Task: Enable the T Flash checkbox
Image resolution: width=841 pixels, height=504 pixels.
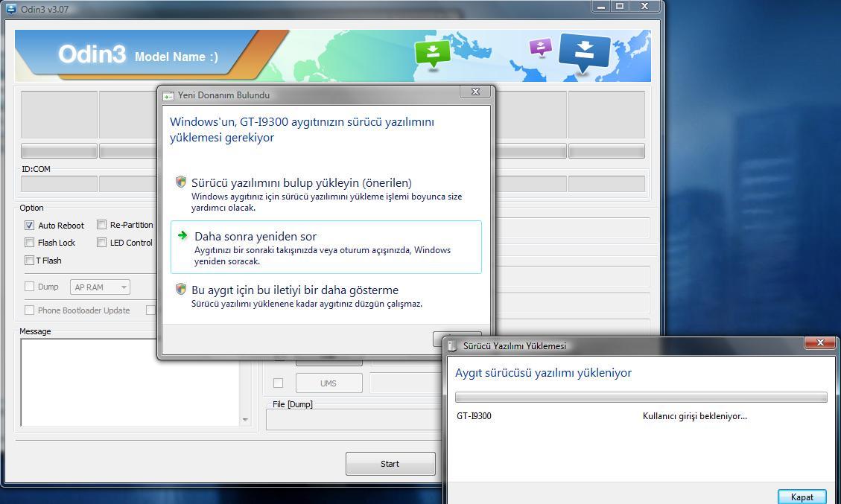Action: (30, 260)
